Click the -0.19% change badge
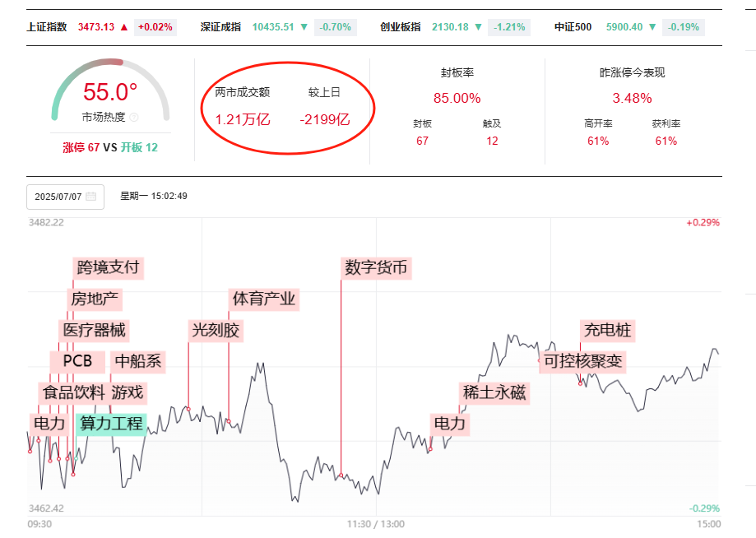Viewport: 756px width, 538px height. click(683, 27)
